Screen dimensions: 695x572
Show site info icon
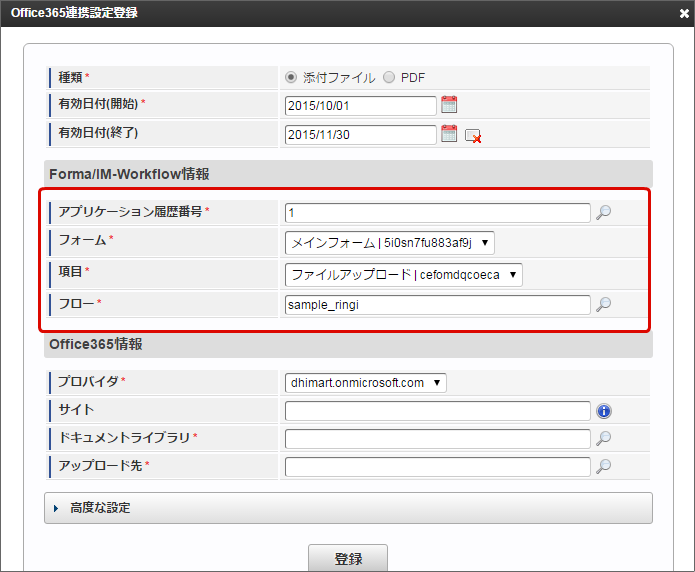604,411
